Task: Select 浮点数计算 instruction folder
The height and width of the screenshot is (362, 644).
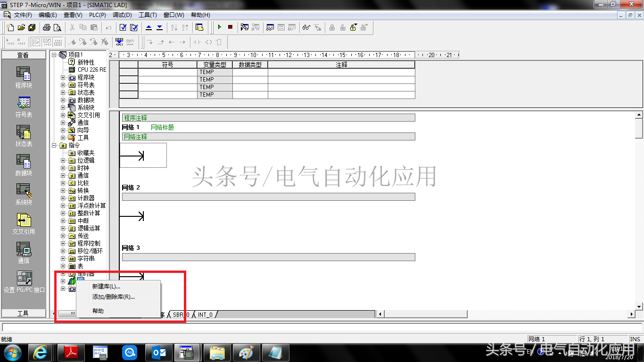Action: [91, 206]
